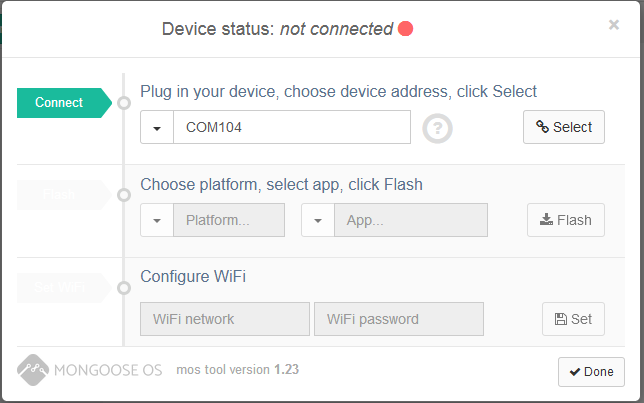Click the Done button

(x=591, y=372)
